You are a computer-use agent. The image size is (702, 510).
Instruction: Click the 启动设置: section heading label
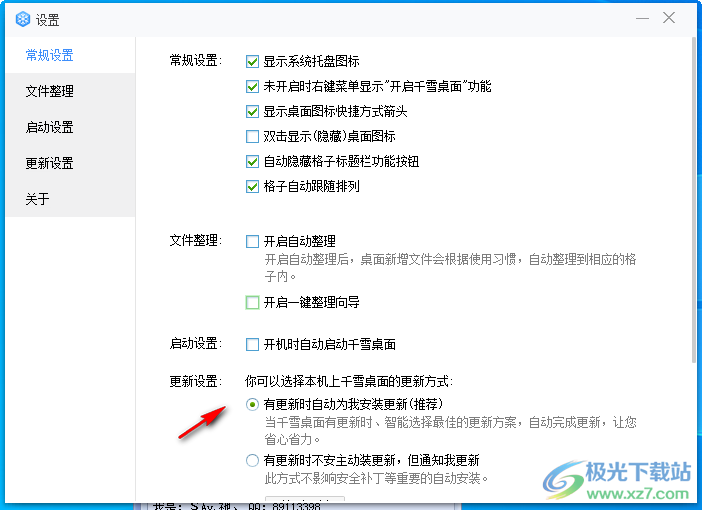[x=196, y=343]
